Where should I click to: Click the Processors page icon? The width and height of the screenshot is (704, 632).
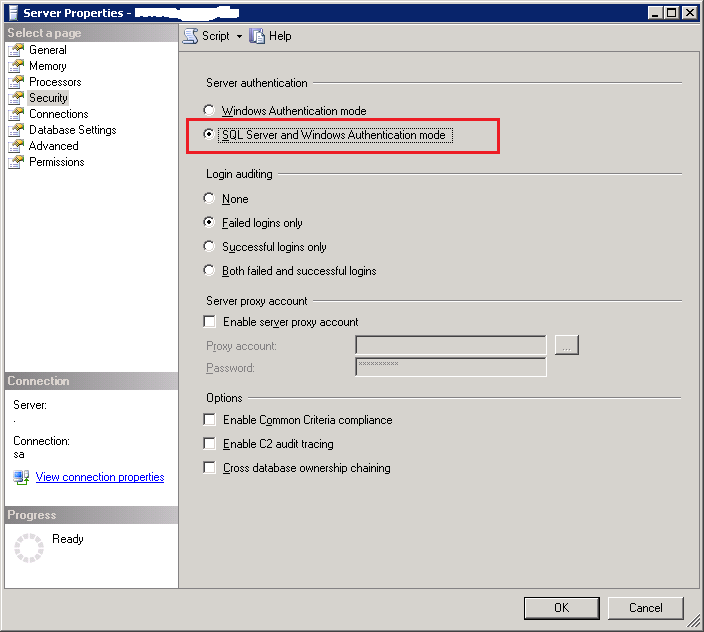tap(16, 82)
